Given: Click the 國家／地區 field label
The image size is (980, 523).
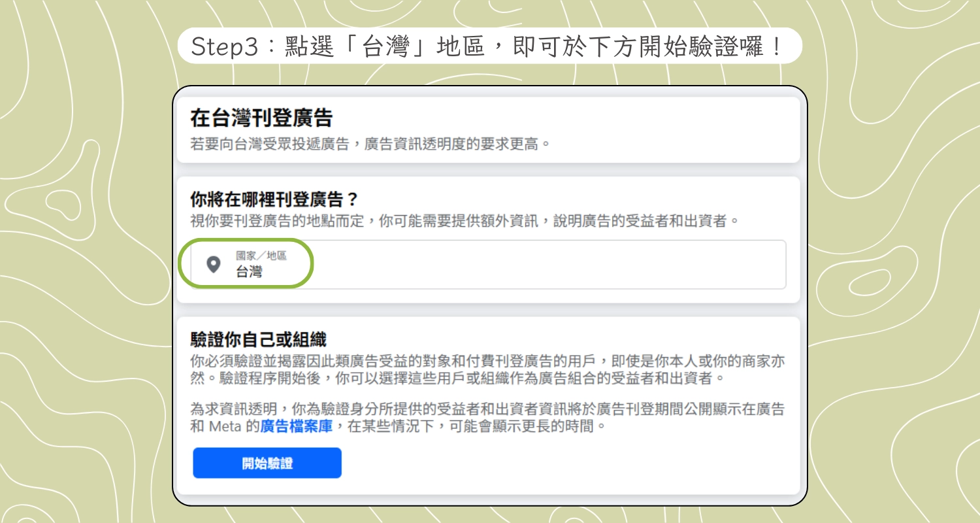Looking at the screenshot, I should click(261, 256).
